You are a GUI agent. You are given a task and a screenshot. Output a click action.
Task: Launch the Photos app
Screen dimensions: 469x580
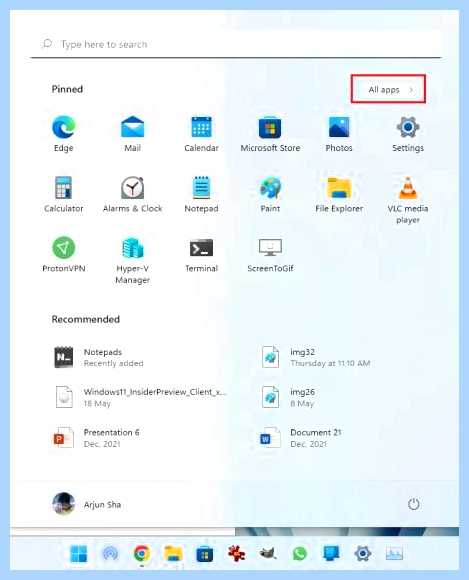pyautogui.click(x=339, y=134)
